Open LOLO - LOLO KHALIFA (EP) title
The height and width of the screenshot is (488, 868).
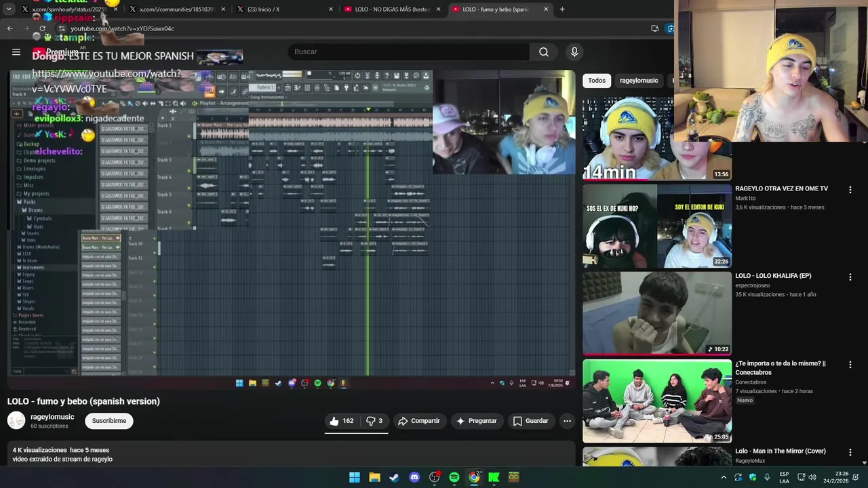[x=773, y=276]
